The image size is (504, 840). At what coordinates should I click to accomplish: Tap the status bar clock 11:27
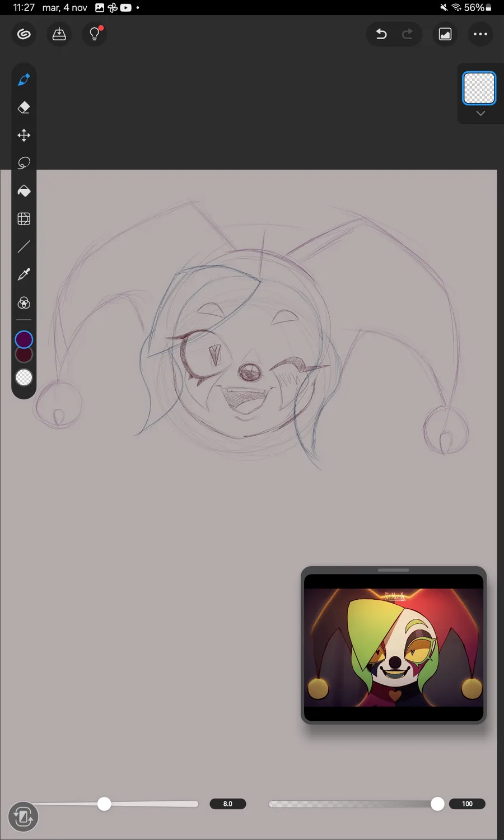coord(24,7)
